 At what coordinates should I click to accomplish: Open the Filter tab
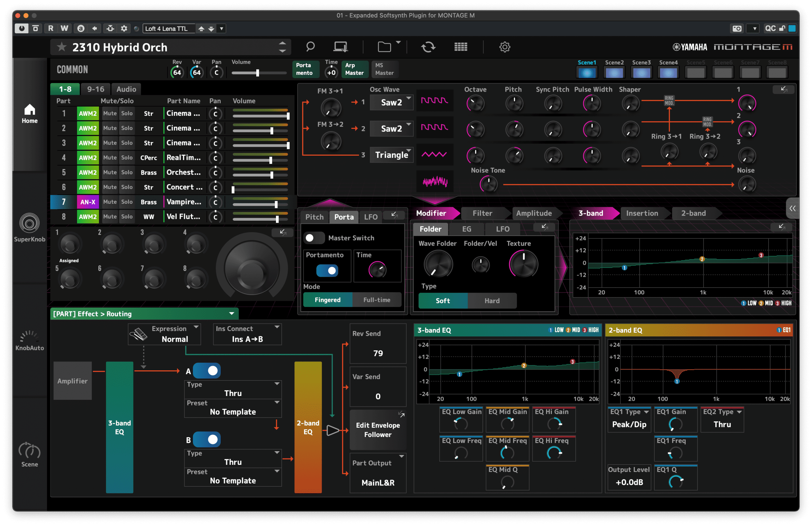click(x=482, y=213)
